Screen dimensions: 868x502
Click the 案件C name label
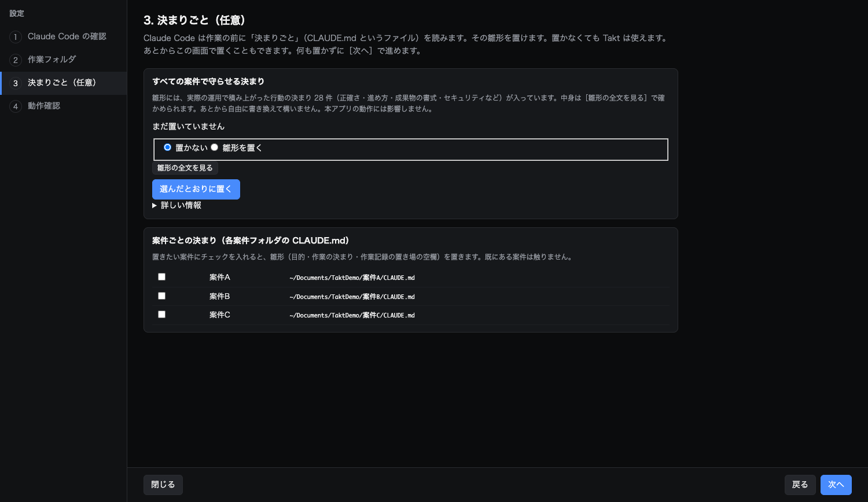[220, 315]
